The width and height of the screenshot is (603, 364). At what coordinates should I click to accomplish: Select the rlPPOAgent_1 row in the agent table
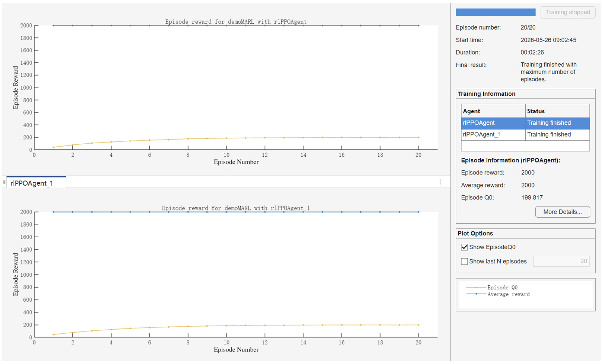525,135
